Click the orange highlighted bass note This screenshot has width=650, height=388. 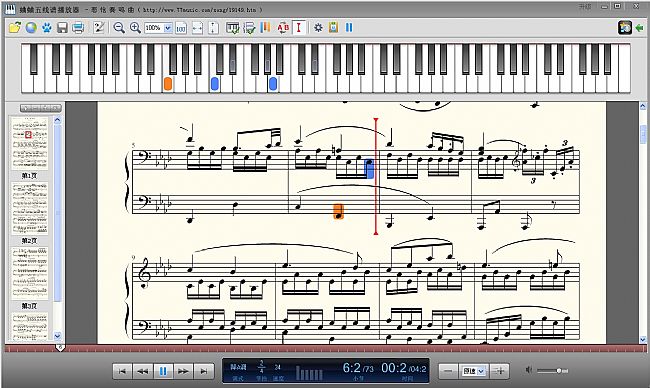339,211
